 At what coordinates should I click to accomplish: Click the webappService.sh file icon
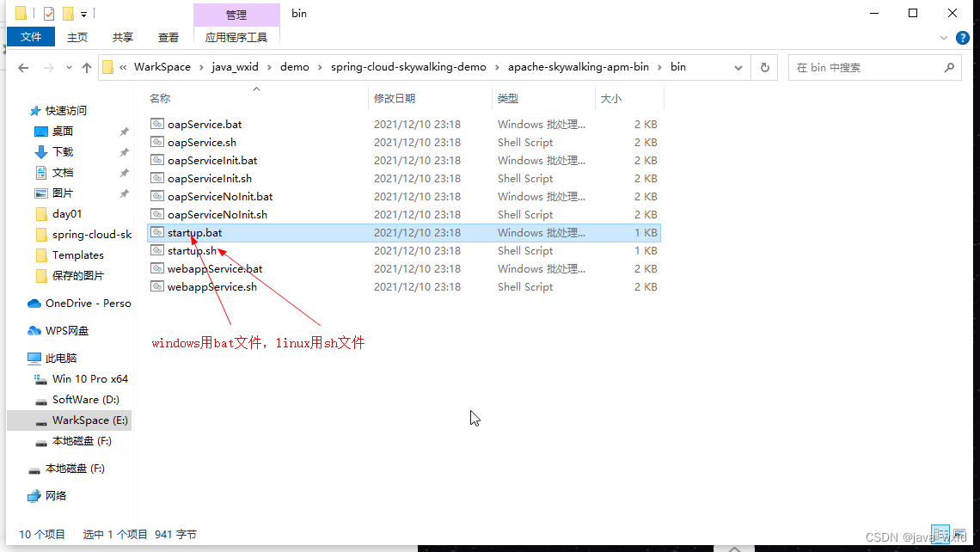coord(156,286)
